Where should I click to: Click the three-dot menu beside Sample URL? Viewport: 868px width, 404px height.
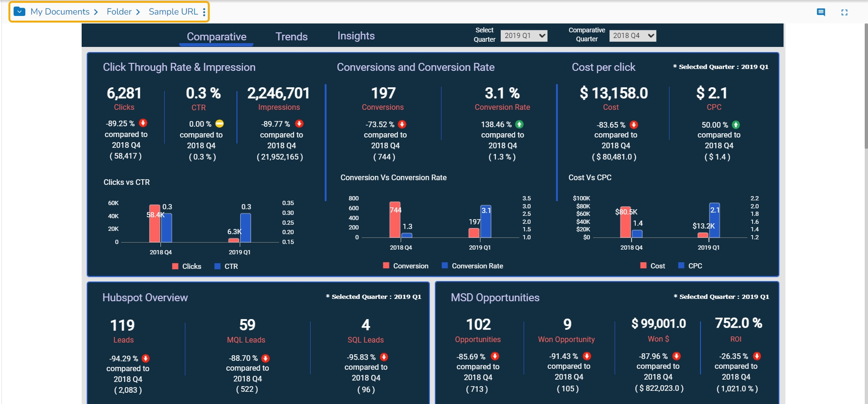[x=204, y=12]
